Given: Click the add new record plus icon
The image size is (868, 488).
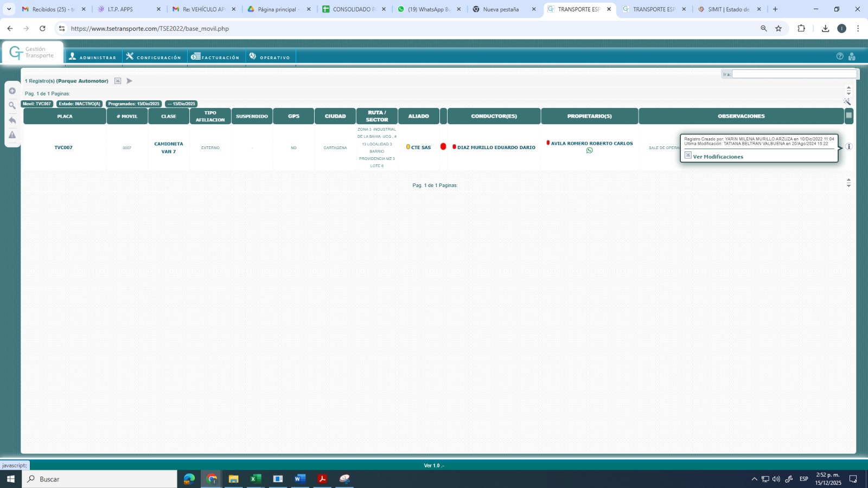Looking at the screenshot, I should [x=12, y=91].
